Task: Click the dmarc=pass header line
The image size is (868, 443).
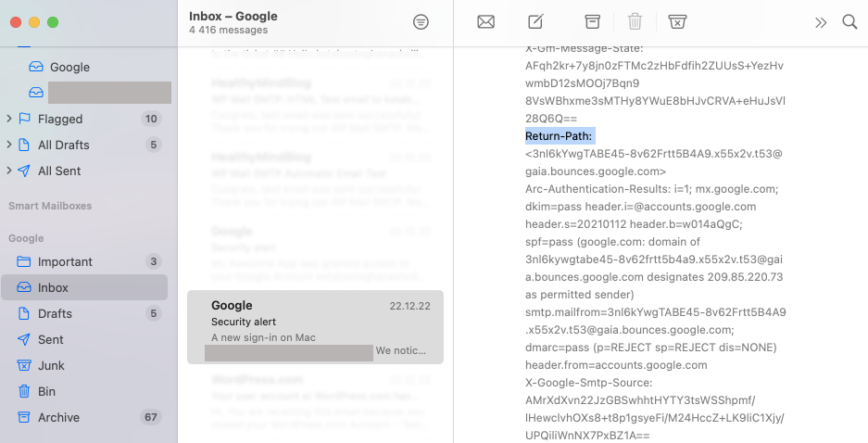Action: click(651, 348)
